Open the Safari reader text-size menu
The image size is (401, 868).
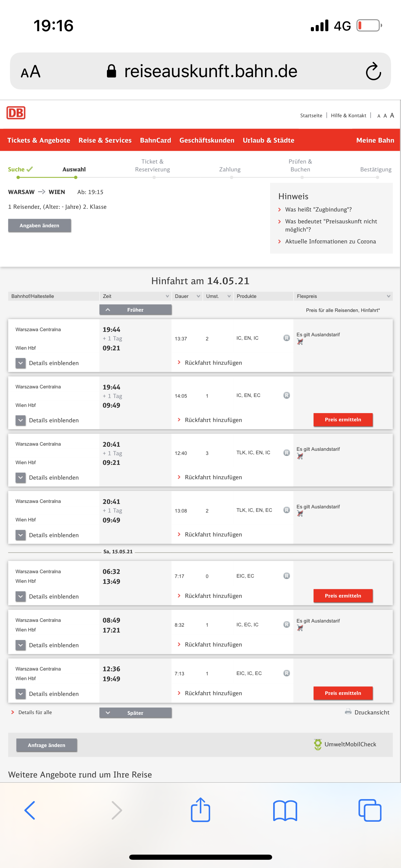[31, 72]
